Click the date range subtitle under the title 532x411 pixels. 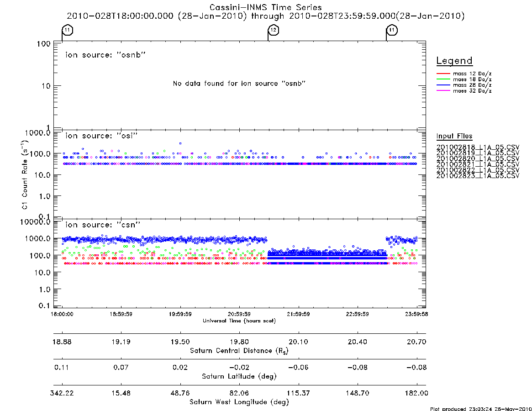(266, 16)
